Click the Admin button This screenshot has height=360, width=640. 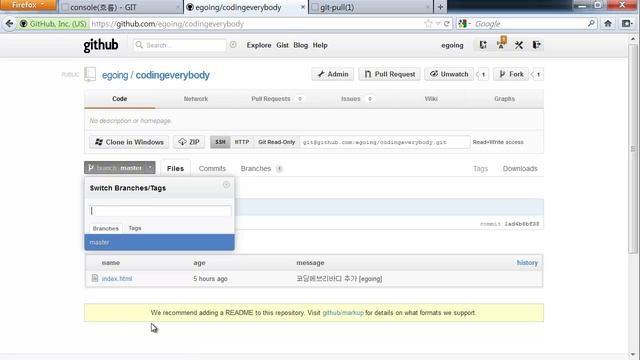coord(332,74)
